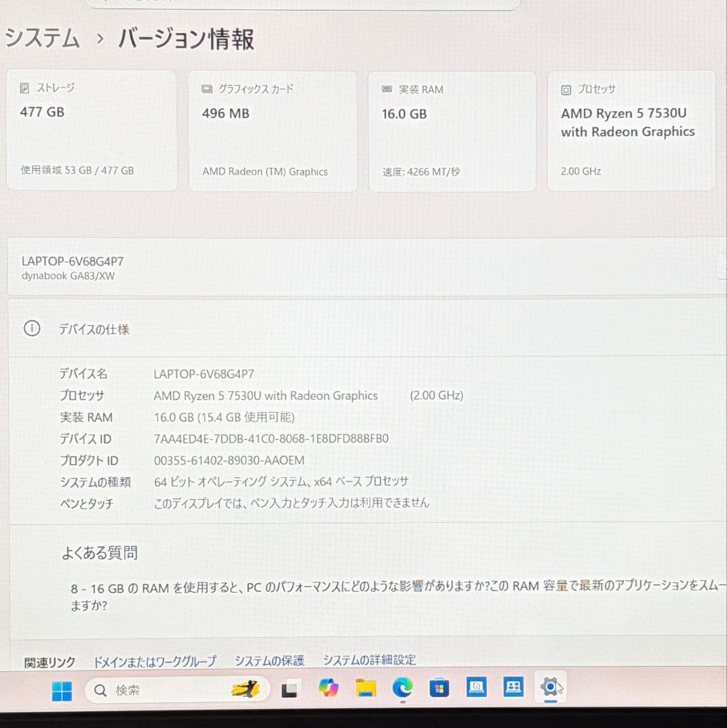This screenshot has height=728, width=727.
Task: Click the storage icon on ストレージ card
Action: [25, 88]
